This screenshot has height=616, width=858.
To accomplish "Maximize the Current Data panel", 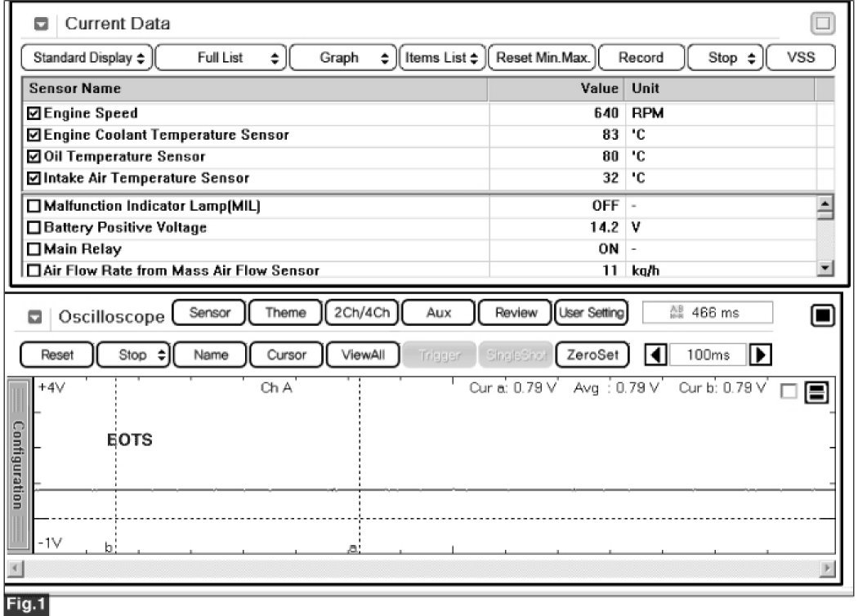I will pyautogui.click(x=822, y=23).
